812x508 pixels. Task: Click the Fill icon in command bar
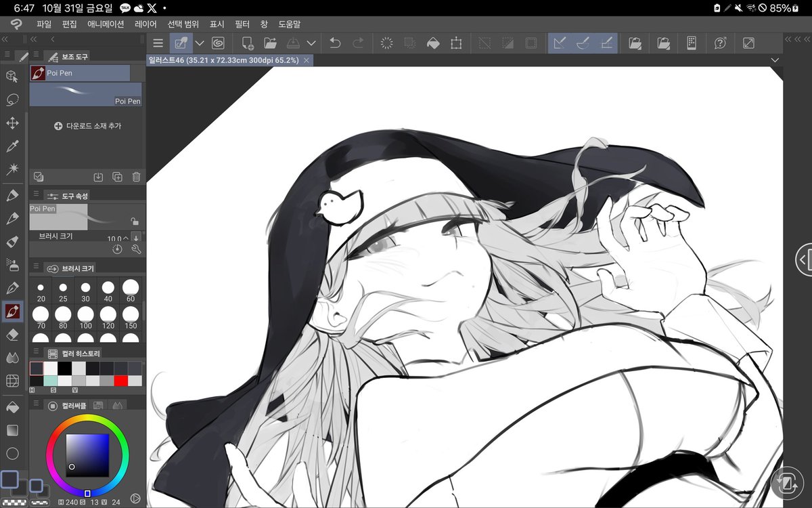(x=433, y=43)
